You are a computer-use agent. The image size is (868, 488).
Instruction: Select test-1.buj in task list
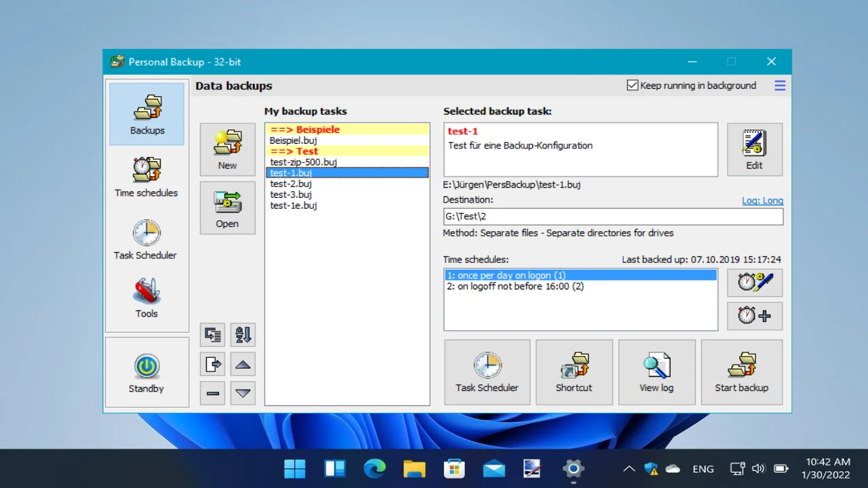point(347,173)
